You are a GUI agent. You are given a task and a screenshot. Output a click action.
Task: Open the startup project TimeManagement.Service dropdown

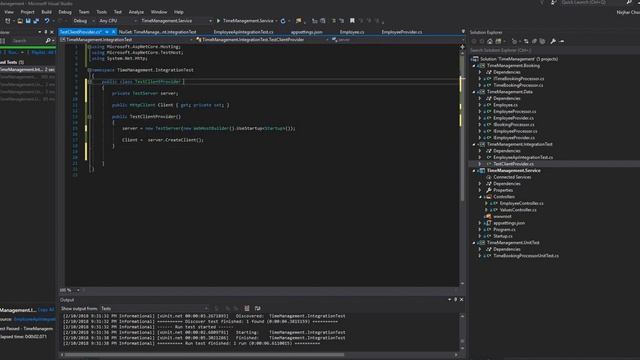tap(176, 21)
